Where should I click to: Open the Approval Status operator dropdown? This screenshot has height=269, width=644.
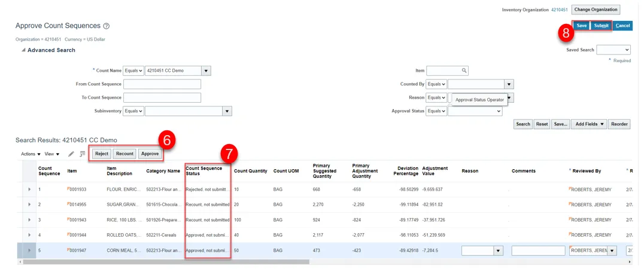tap(438, 111)
